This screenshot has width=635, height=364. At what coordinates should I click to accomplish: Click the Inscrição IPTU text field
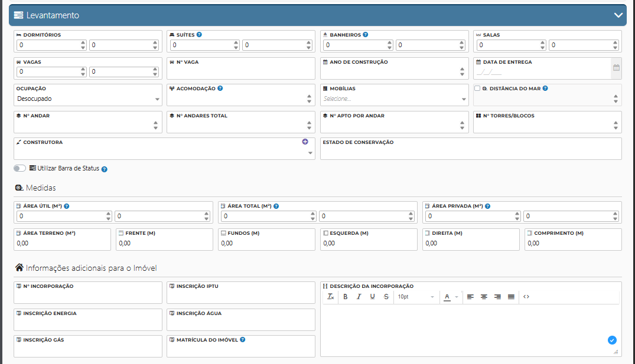pos(240,296)
